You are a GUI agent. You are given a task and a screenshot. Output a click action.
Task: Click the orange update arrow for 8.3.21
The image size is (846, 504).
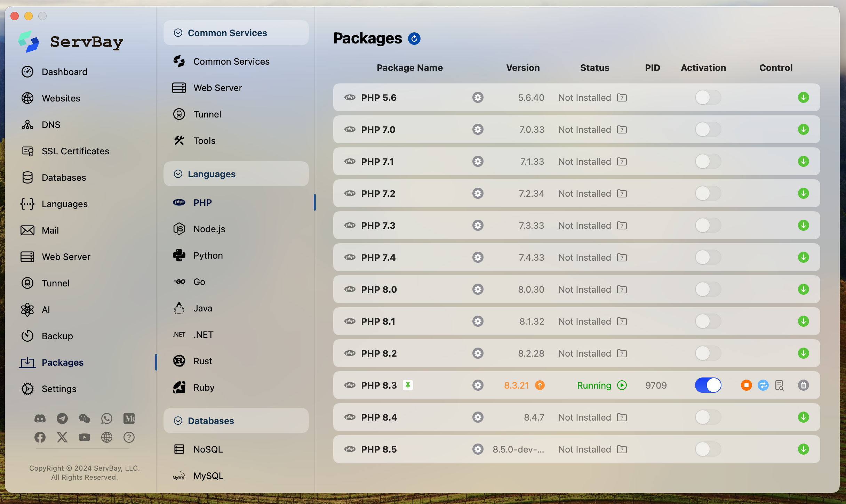[540, 385]
